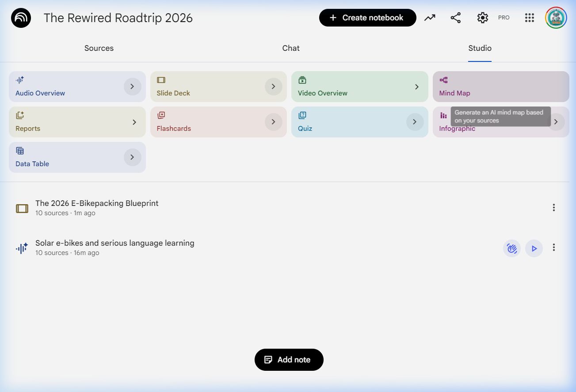
Task: Click the Add note button
Action: [289, 360]
